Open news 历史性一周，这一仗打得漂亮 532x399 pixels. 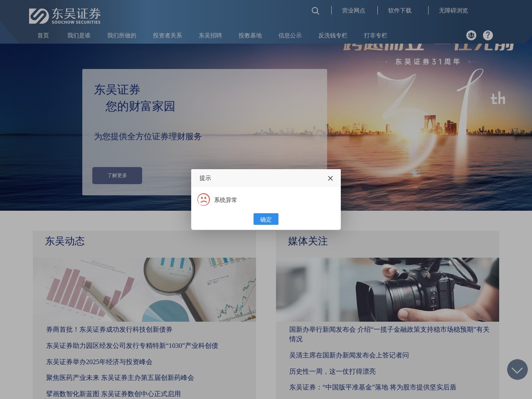point(332,371)
